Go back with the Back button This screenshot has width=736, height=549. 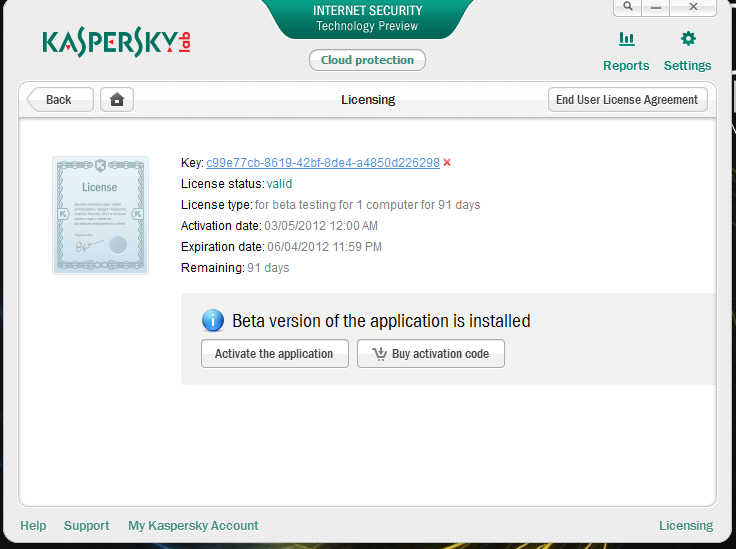tap(60, 99)
